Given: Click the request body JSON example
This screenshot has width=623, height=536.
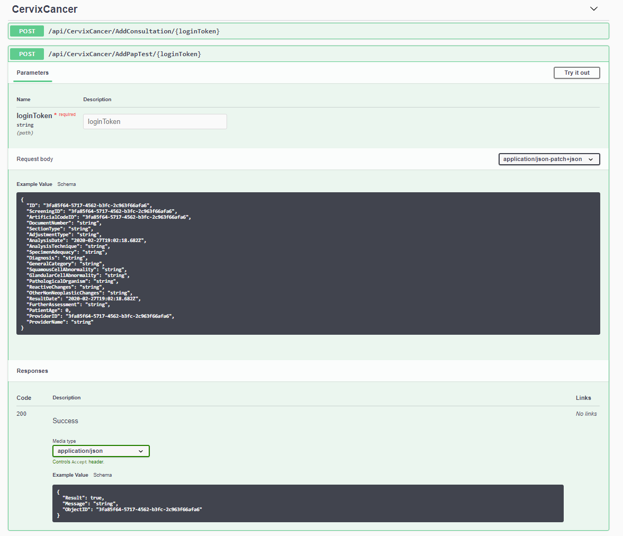Looking at the screenshot, I should coord(308,263).
